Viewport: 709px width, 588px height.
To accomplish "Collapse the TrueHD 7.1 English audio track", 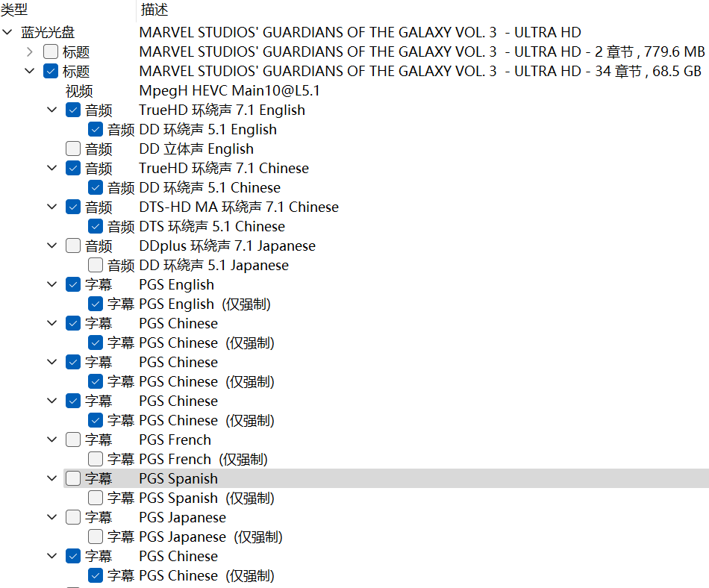I will [x=52, y=110].
